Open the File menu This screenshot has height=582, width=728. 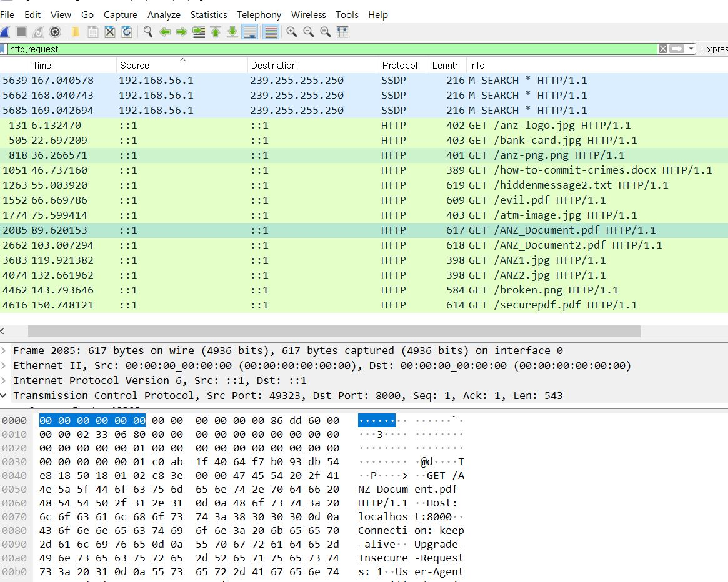tap(7, 15)
